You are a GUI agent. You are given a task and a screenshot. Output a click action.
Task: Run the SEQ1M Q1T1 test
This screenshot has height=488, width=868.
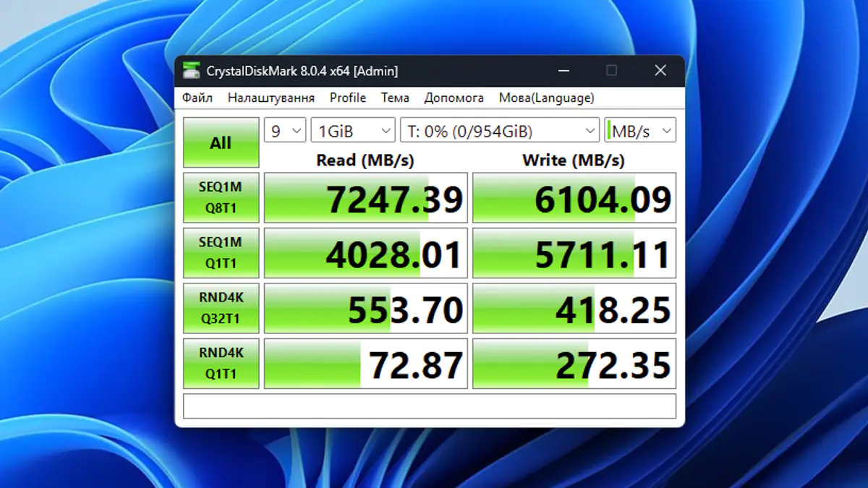[x=221, y=252]
